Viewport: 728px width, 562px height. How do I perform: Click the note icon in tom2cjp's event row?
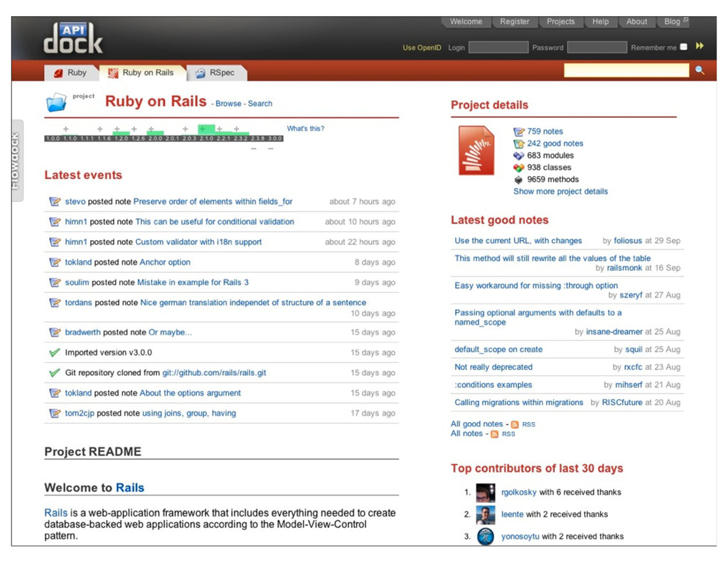[x=55, y=413]
